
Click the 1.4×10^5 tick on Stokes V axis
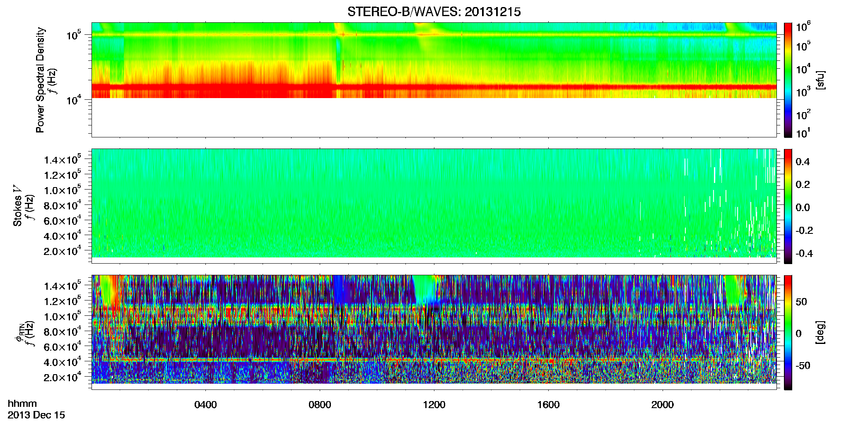click(x=63, y=159)
